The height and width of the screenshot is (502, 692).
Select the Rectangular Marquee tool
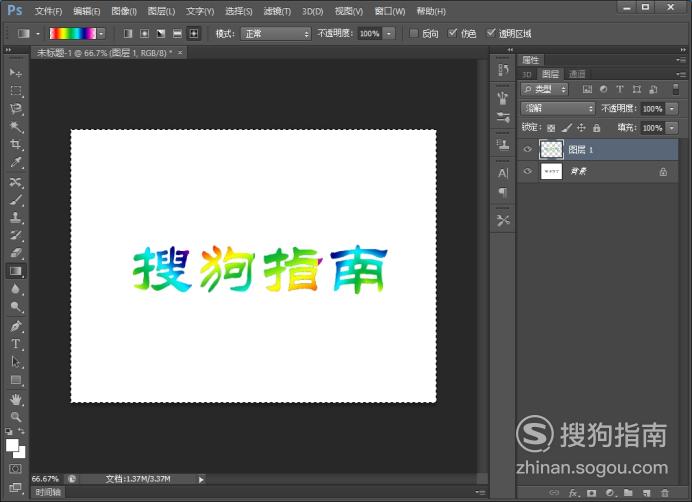[16, 91]
